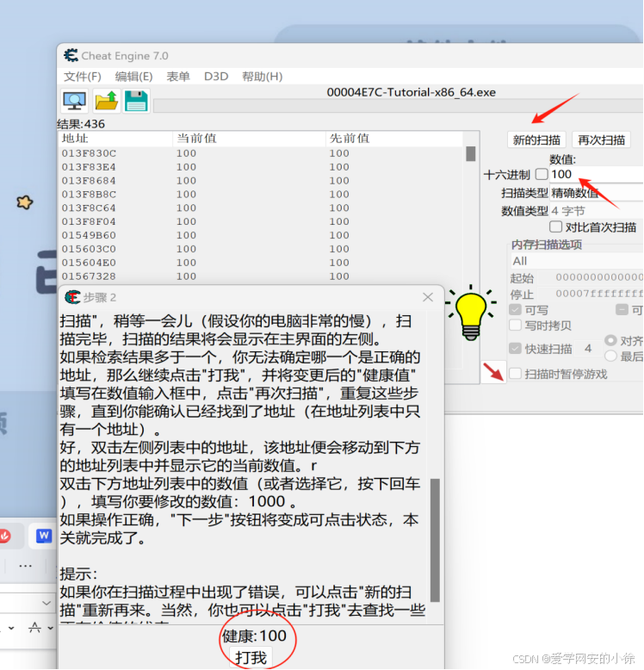Select address 013F8C64 row
Viewport: 644px width, 670px height.
click(261, 208)
